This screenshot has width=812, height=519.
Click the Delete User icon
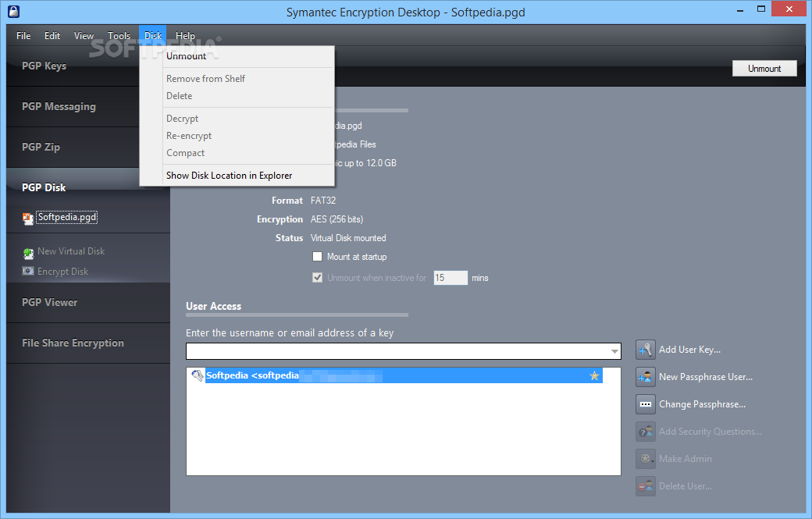coord(645,486)
